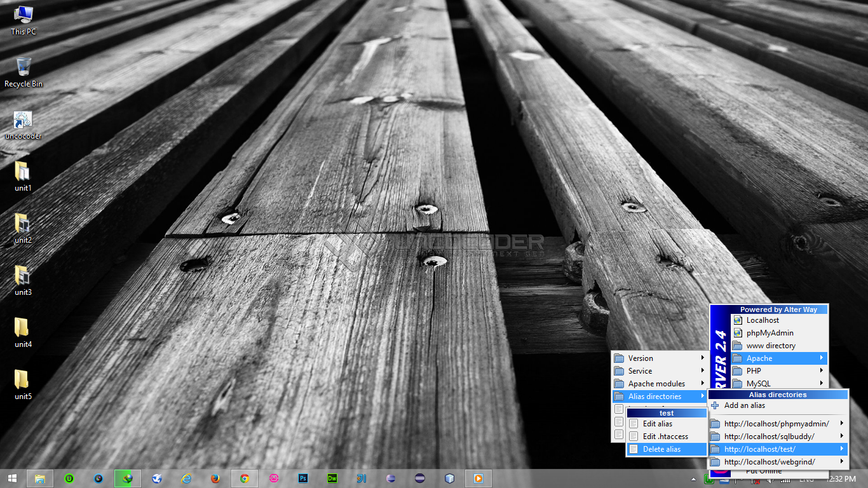Click the pink WampServer taskbar icon

tap(274, 478)
